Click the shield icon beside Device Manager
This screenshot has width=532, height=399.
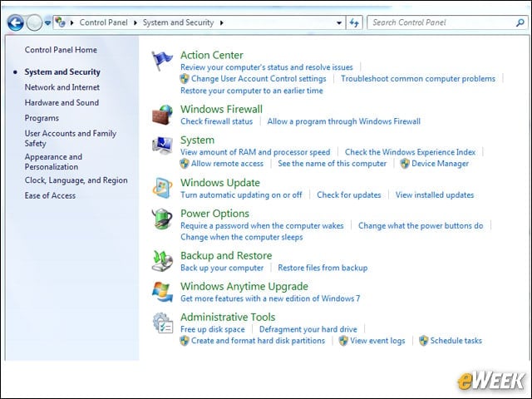[x=405, y=164]
